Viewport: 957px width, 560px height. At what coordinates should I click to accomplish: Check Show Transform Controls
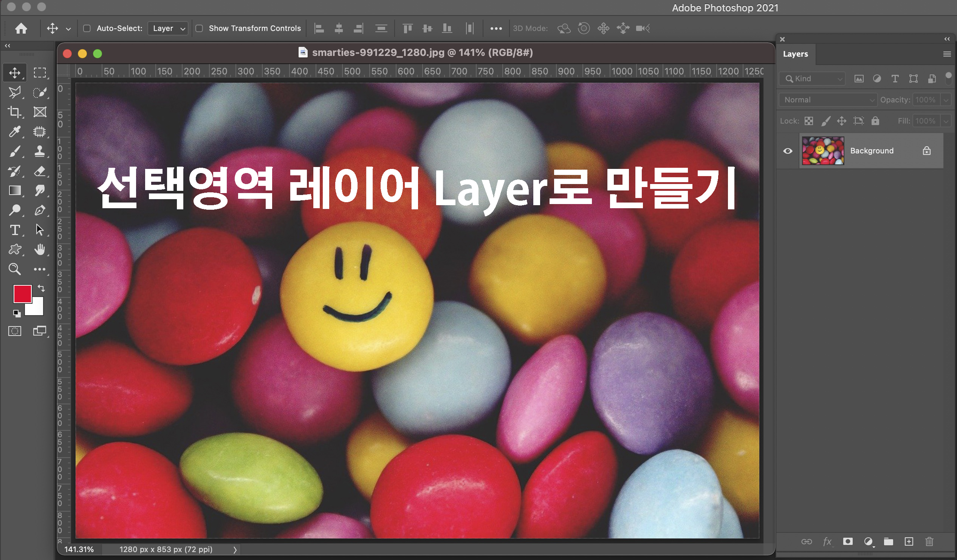tap(199, 28)
